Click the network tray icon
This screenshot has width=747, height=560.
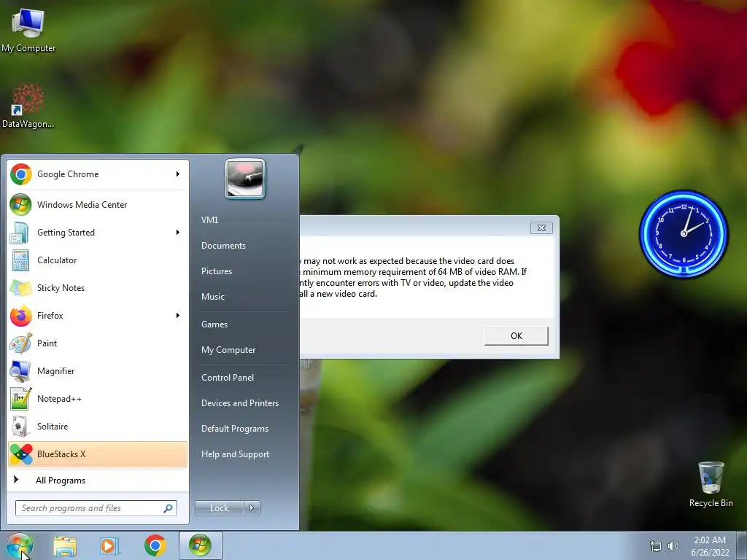tap(656, 546)
